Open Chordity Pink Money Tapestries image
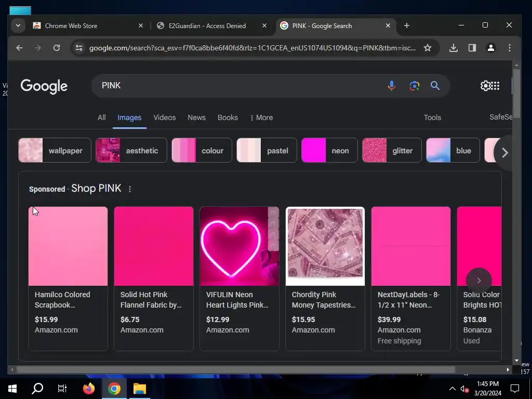The width and height of the screenshot is (532, 399). click(325, 246)
